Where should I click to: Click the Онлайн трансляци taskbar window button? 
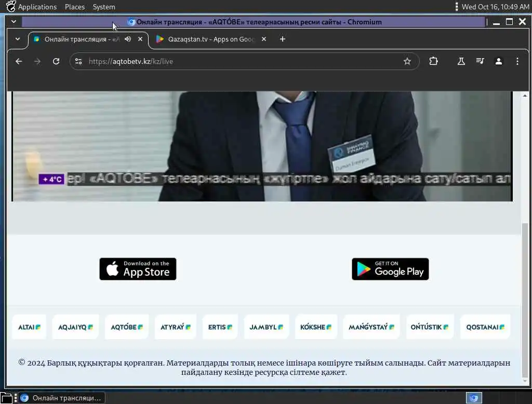(62, 398)
